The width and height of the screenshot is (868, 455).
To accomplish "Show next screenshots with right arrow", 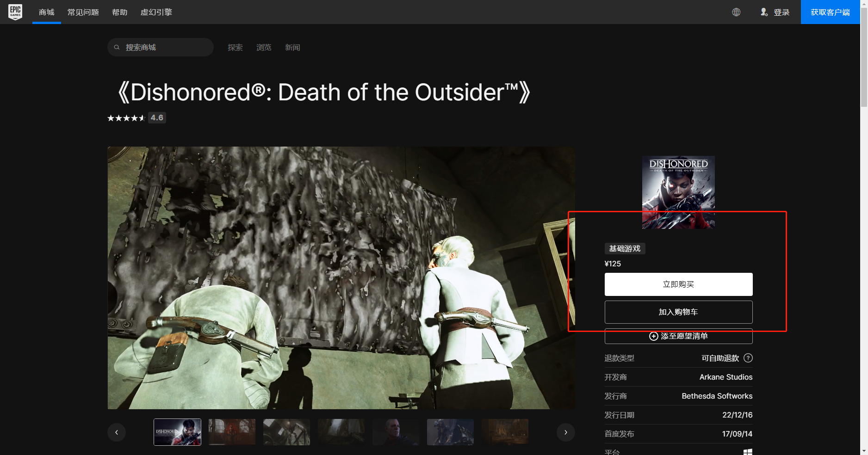I will 566,432.
